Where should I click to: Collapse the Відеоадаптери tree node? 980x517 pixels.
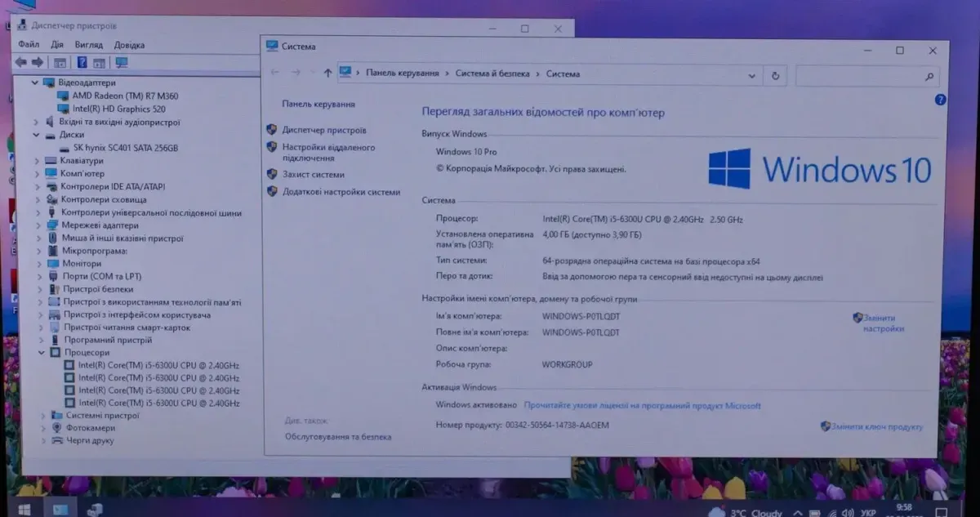(36, 82)
